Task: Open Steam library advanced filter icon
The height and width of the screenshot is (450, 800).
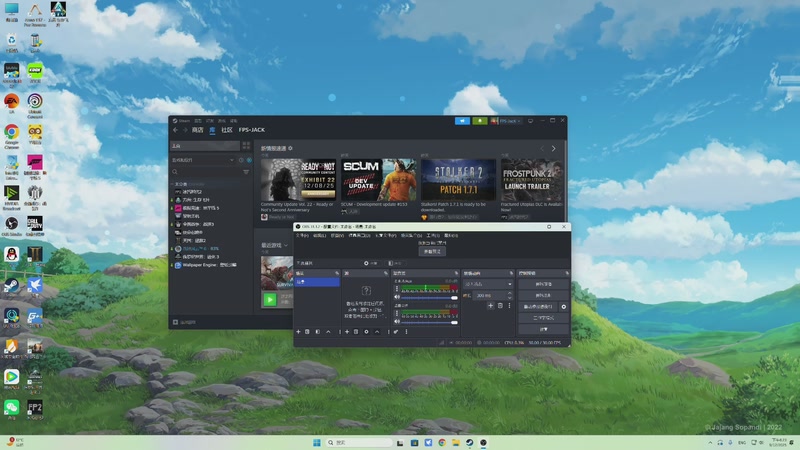Action: pos(246,172)
